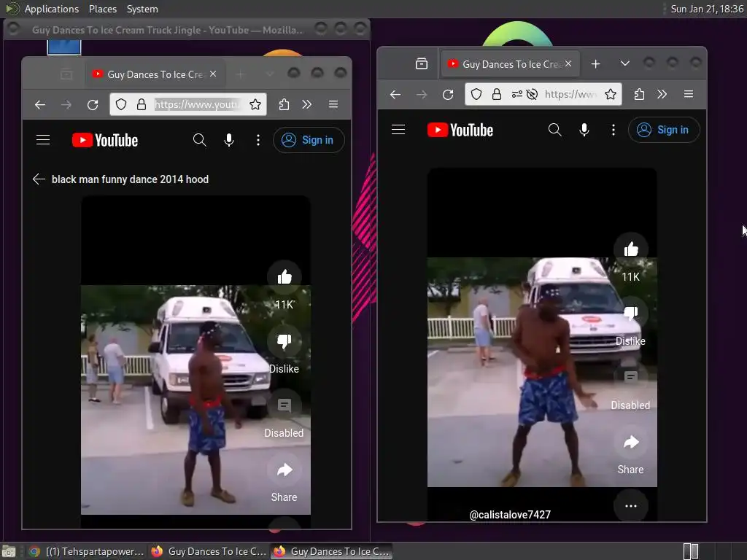The image size is (747, 560).
Task: Like the Short in left window
Action: (x=285, y=276)
